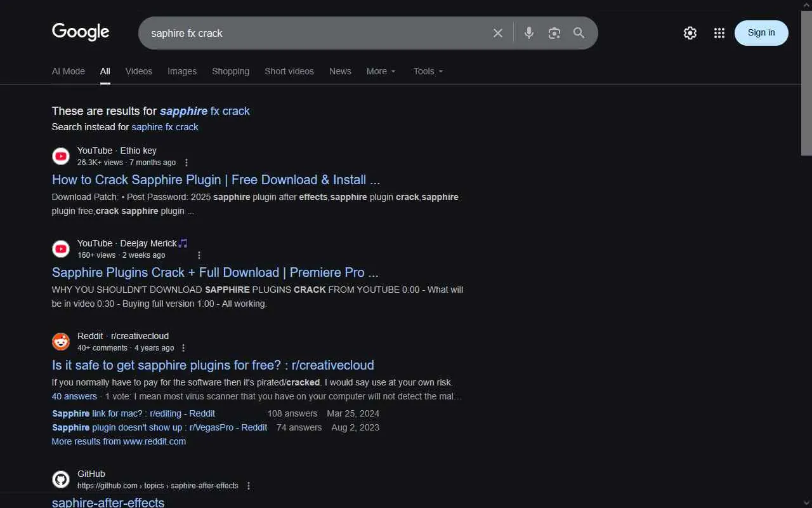Screen dimensions: 812x508
Task: Open Sapphire Plugins Crack + Full Download result
Action: 215,272
